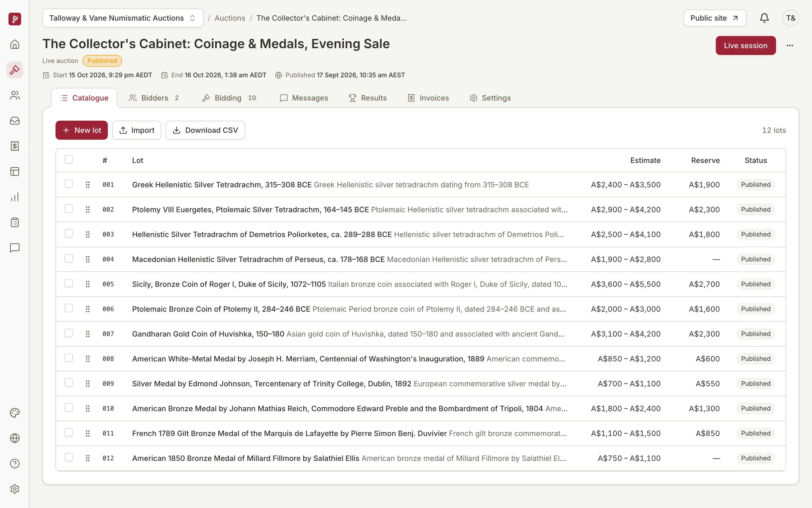
Task: Switch to the Results tab
Action: pyautogui.click(x=368, y=98)
